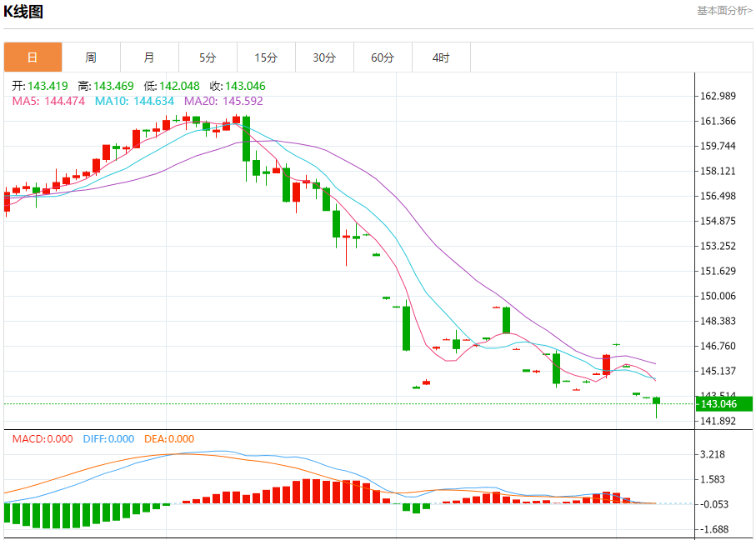Click the 146.760 price axis label
The width and height of the screenshot is (756, 540).
(718, 346)
